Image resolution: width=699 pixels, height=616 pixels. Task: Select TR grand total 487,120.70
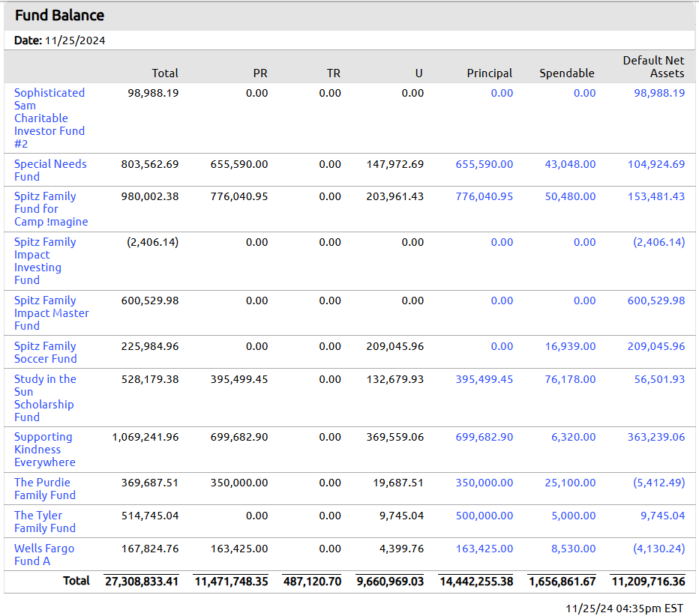[312, 582]
